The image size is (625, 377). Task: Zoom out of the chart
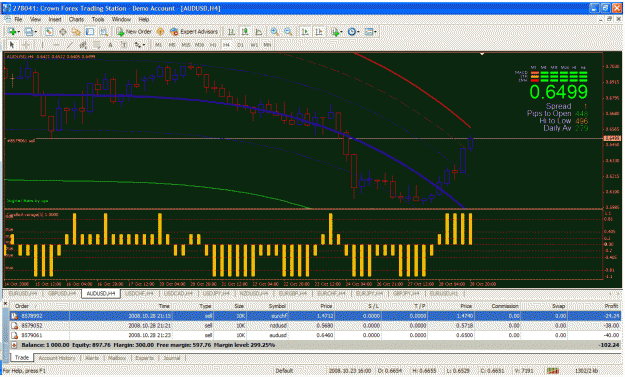288,32
